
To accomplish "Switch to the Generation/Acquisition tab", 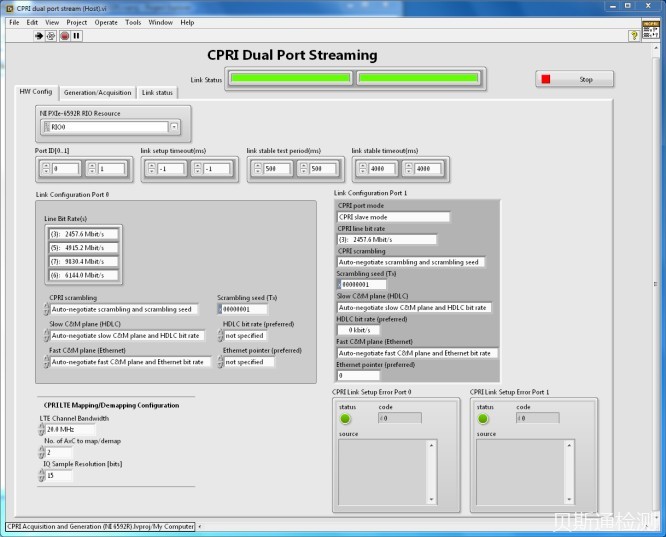I will [97, 92].
